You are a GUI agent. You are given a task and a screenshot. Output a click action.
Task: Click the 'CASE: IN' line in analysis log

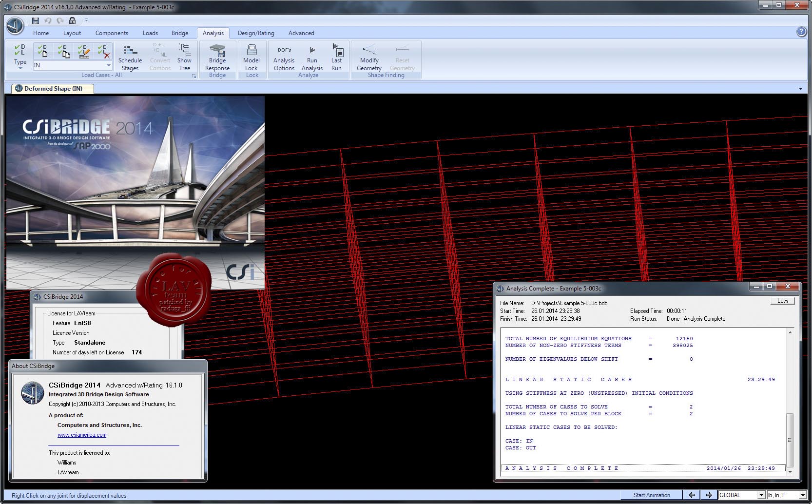pos(519,441)
